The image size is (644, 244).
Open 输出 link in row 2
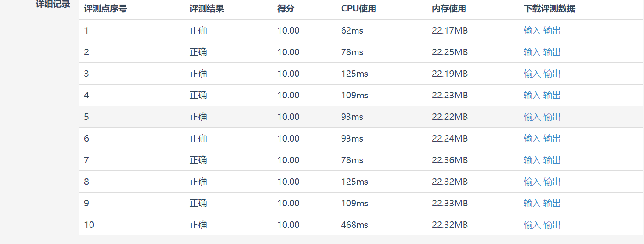[552, 52]
